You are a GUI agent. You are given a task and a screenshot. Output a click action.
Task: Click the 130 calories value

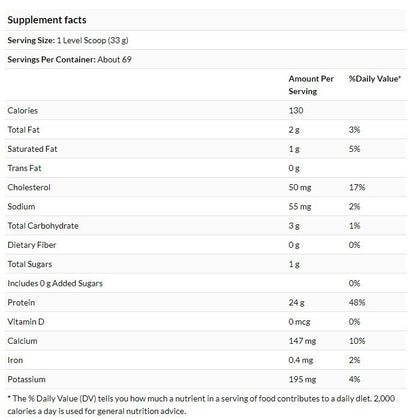[296, 111]
